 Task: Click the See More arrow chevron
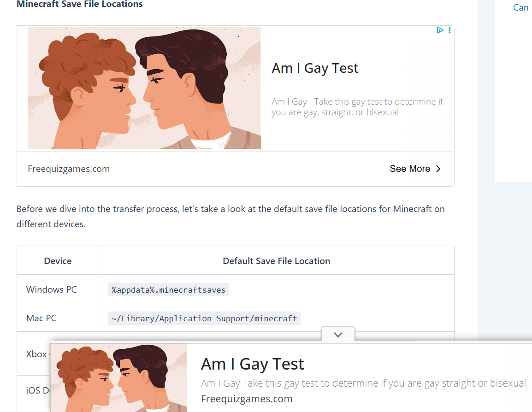click(x=438, y=169)
